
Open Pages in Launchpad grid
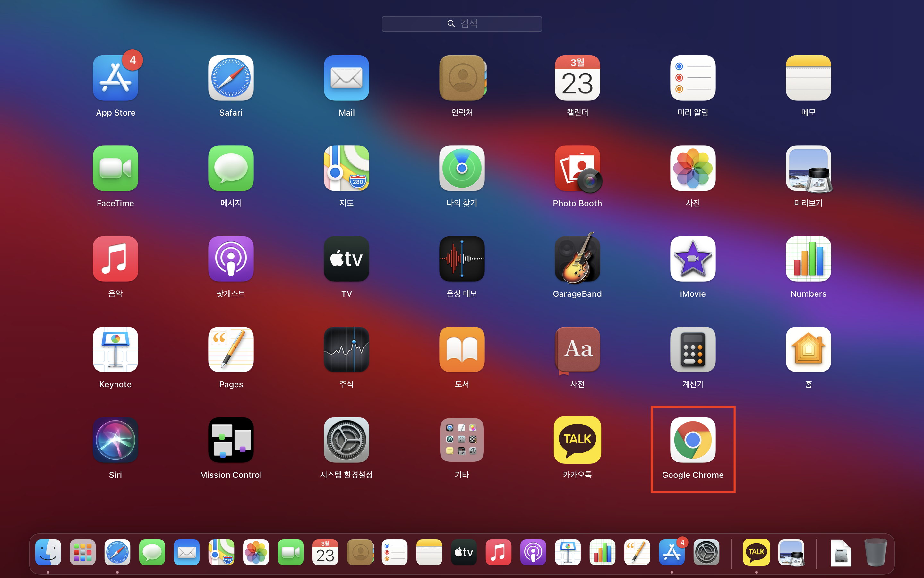point(231,349)
